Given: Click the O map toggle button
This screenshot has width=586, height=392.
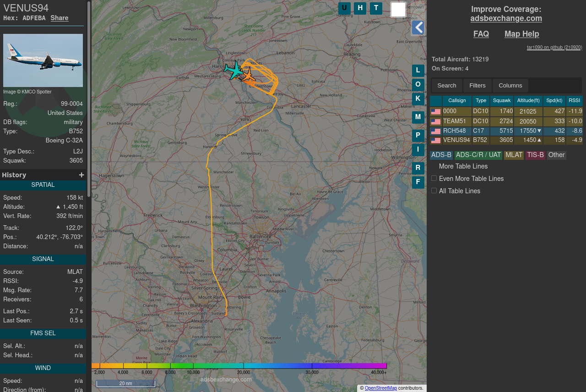Looking at the screenshot, I should click(x=418, y=85).
